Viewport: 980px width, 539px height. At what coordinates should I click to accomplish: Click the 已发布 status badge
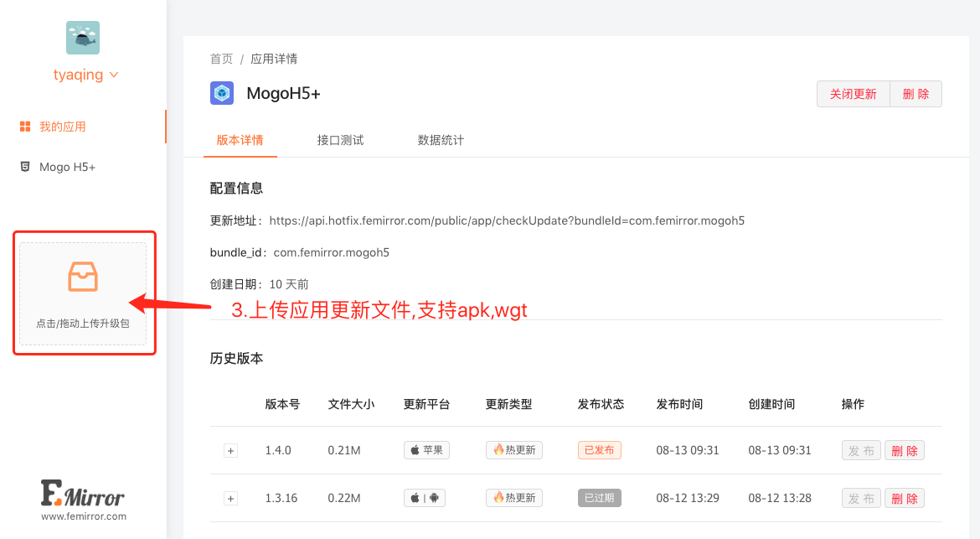(599, 450)
